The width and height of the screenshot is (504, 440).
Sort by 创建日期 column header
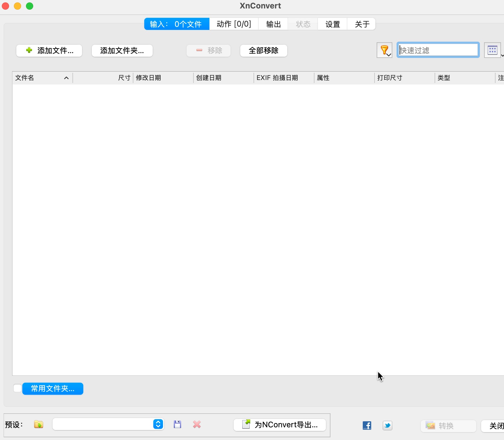tap(224, 78)
